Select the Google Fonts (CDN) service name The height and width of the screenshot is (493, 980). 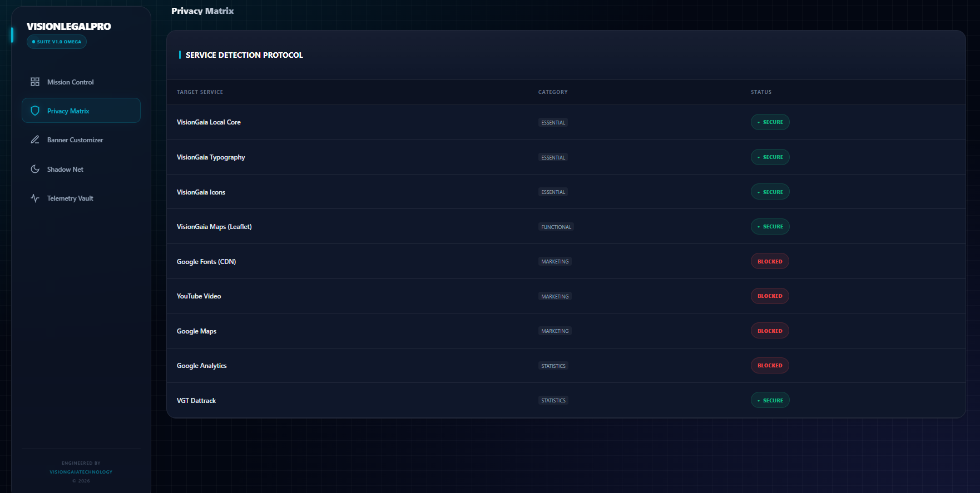pos(206,262)
